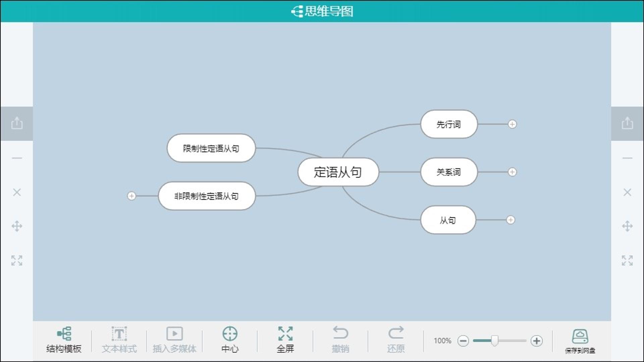
Task: Click the zoom slider handle
Action: coord(495,341)
